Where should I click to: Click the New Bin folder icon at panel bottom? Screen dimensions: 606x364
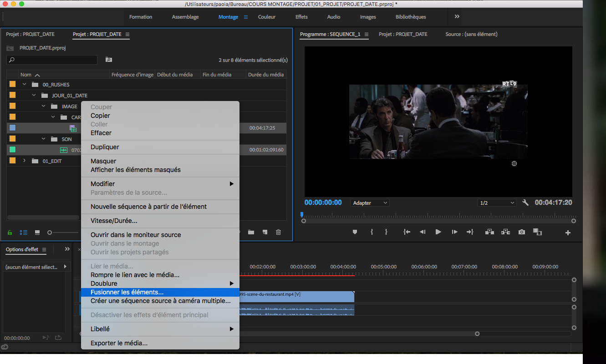tap(251, 232)
